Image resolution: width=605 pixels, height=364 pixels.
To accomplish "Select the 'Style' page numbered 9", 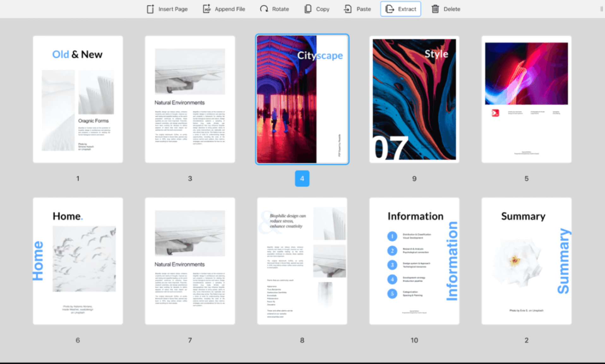I will (x=414, y=99).
